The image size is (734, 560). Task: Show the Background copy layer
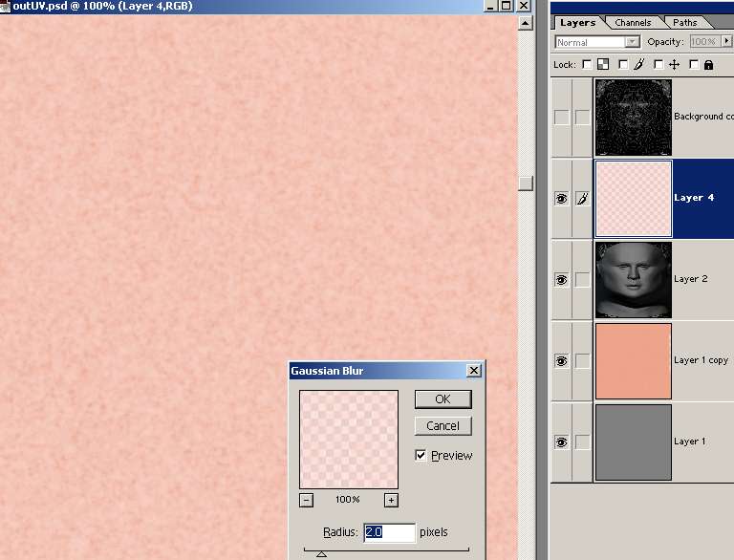coord(561,117)
